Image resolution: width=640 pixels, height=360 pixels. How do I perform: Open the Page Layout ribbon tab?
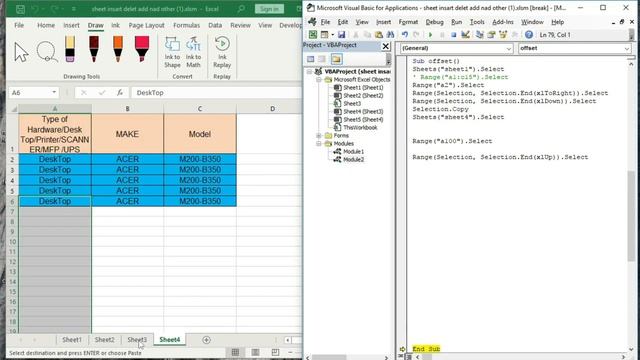147,25
